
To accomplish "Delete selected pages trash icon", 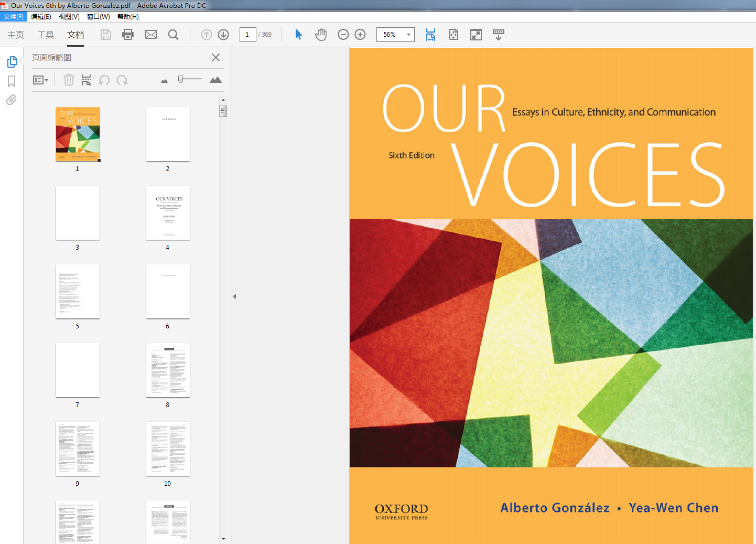I will [x=69, y=80].
